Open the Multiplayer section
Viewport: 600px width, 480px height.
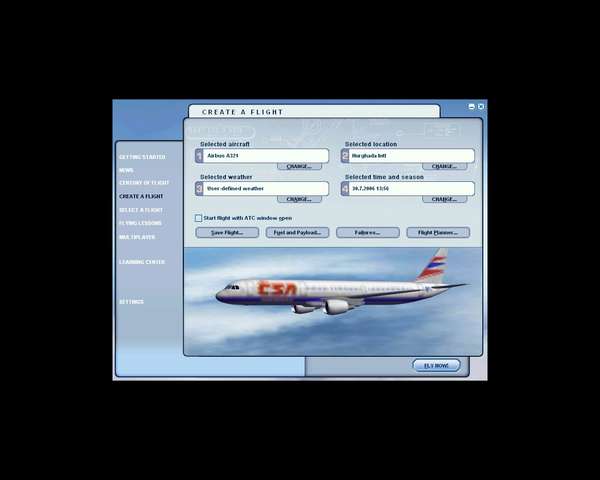137,237
